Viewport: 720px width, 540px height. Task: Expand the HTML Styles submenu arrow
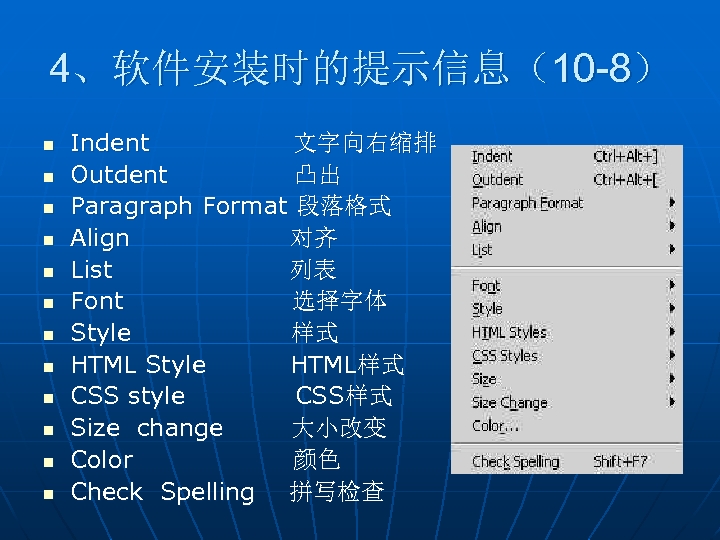point(672,332)
